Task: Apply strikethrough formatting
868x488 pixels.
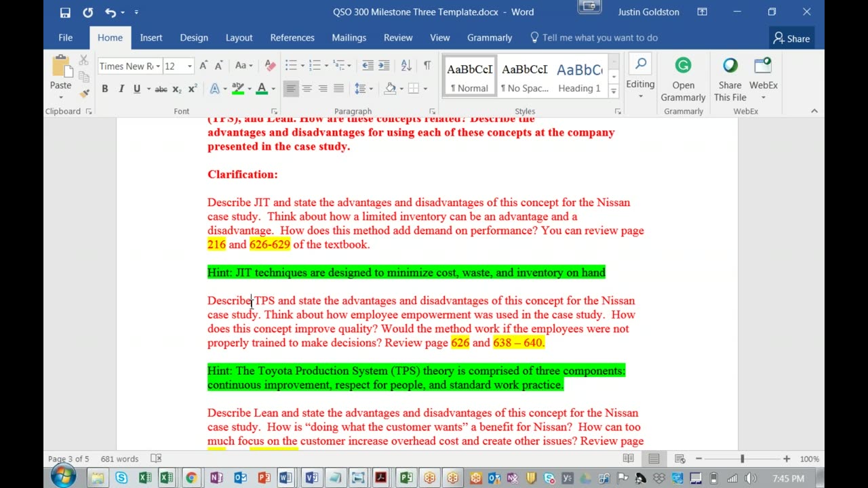Action: 161,89
